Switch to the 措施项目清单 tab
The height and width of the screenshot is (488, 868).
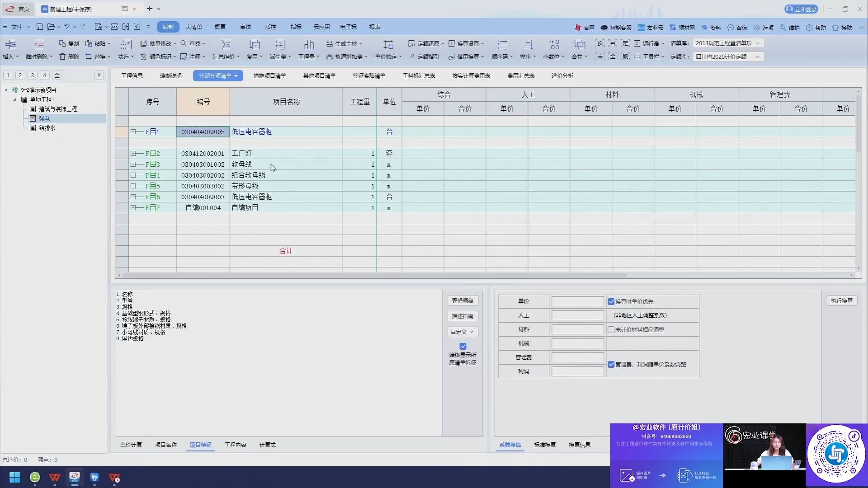pyautogui.click(x=269, y=75)
